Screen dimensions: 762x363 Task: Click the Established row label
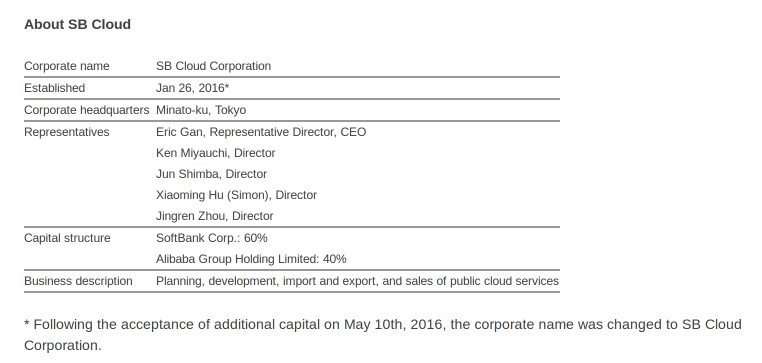[x=54, y=88]
